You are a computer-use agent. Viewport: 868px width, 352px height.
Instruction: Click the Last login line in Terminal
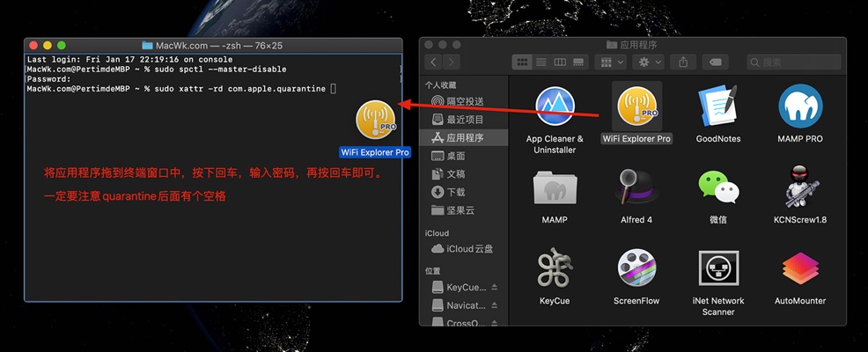(x=129, y=59)
